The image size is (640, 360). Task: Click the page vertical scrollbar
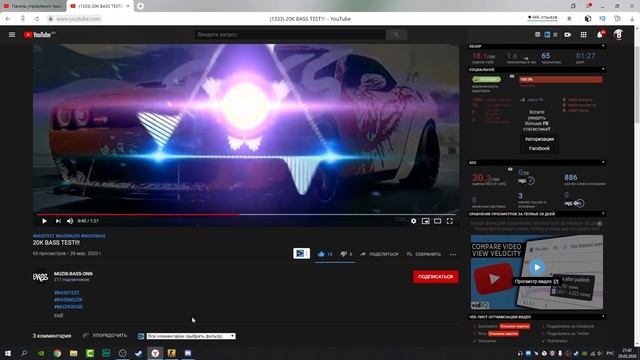click(x=637, y=186)
